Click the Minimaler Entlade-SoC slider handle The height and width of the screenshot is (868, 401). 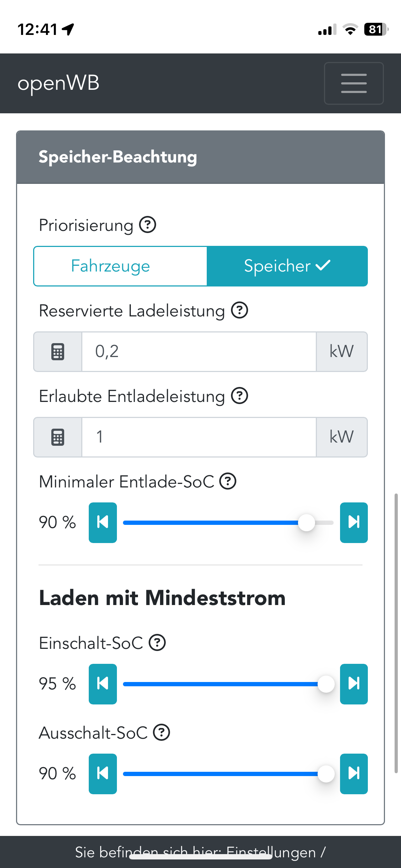coord(306,523)
